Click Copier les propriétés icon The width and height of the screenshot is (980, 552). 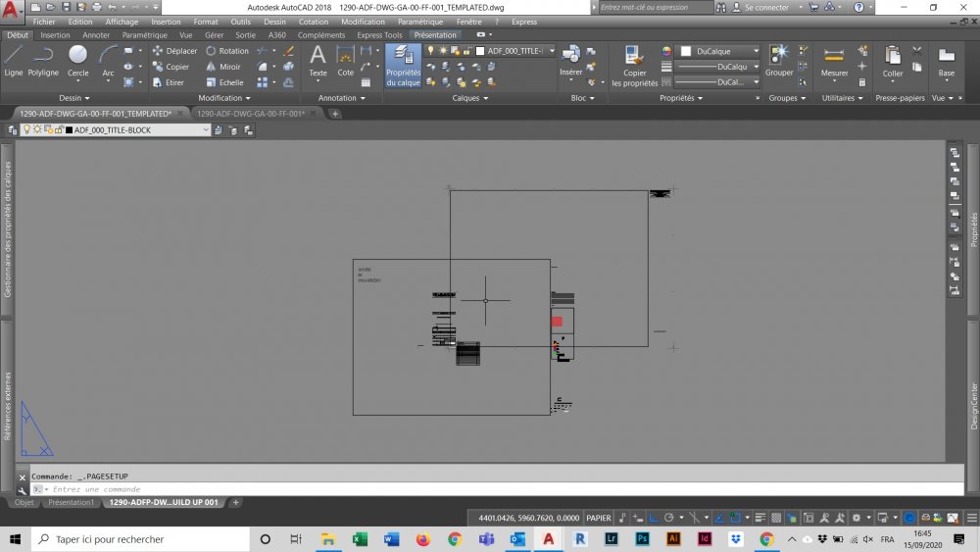pos(634,67)
